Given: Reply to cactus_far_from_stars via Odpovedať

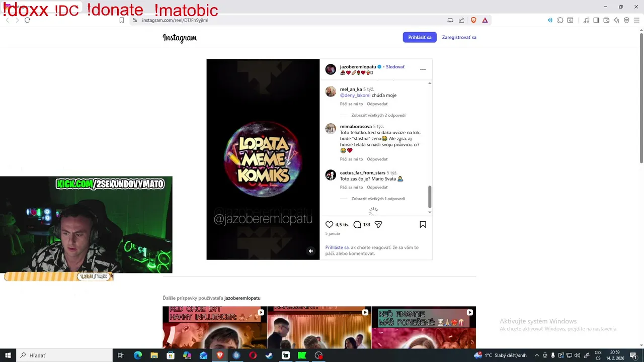Looking at the screenshot, I should [377, 188].
